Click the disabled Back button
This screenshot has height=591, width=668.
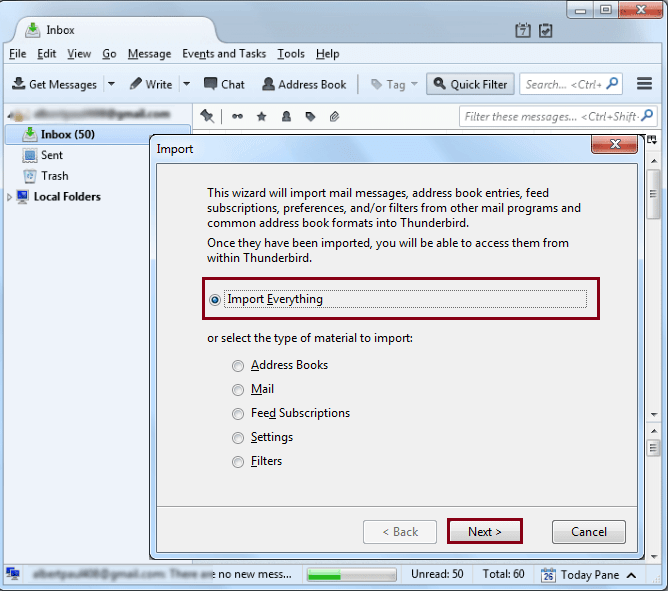coord(400,531)
